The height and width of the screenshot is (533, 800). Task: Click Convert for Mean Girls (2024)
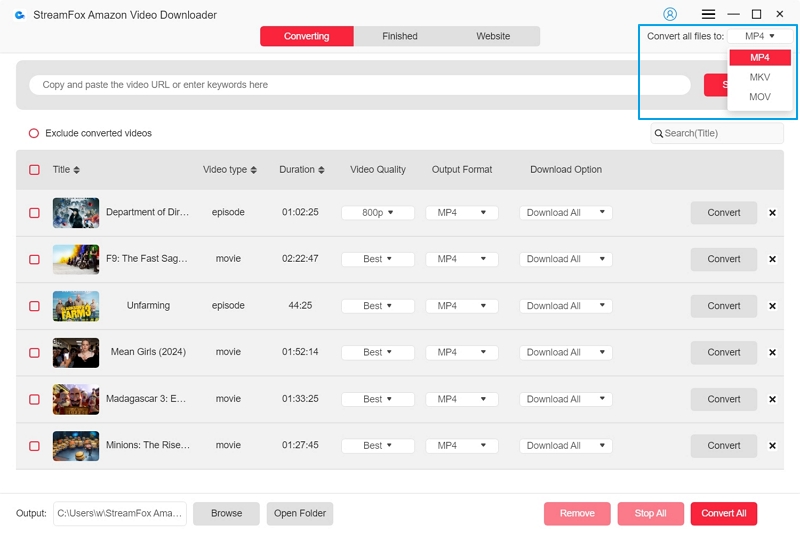click(723, 352)
